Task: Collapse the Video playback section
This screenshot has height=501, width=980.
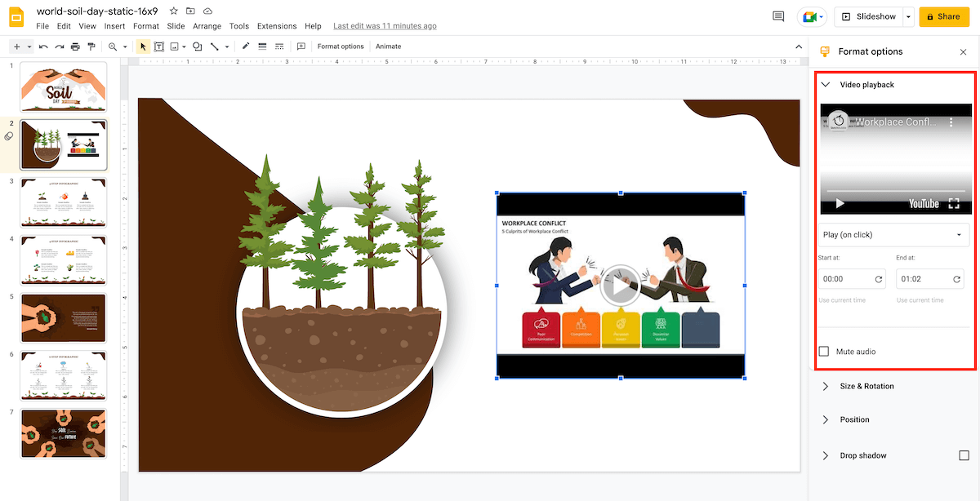Action: click(826, 85)
